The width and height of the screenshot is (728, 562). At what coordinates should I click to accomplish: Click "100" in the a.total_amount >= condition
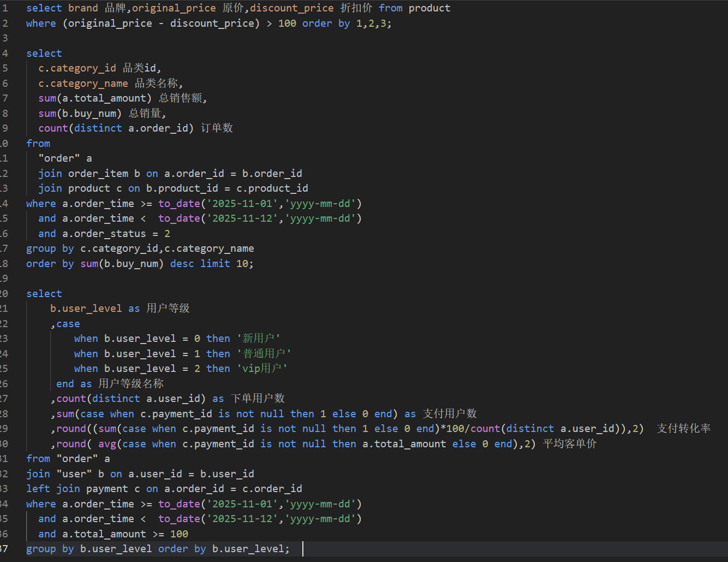point(179,534)
